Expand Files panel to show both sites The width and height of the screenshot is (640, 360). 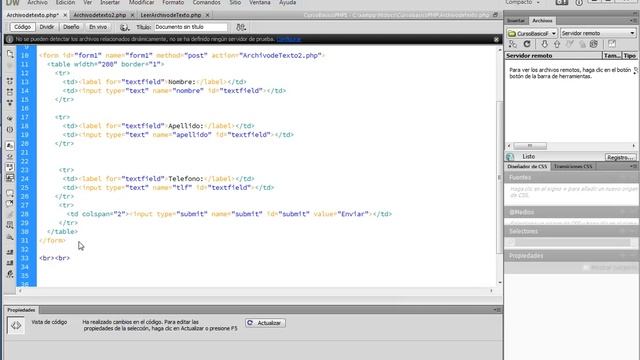[x=611, y=44]
